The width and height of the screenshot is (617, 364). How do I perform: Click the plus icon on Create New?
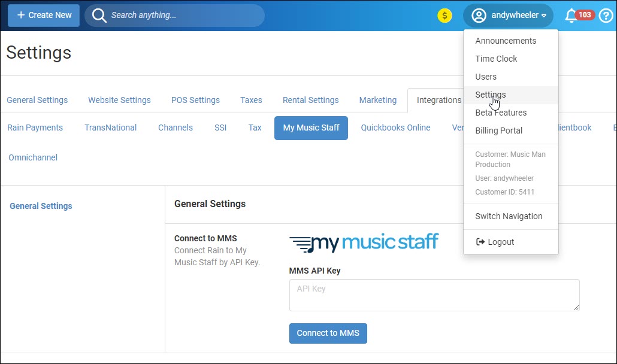point(20,15)
